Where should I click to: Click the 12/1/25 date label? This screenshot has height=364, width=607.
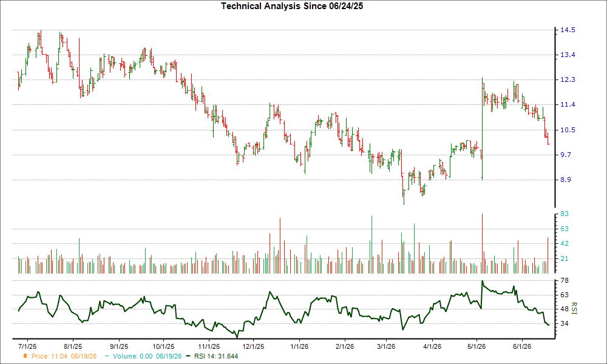click(253, 346)
